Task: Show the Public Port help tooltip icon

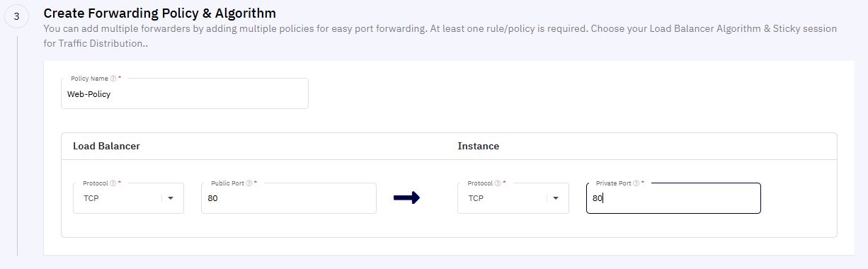Action: click(249, 183)
